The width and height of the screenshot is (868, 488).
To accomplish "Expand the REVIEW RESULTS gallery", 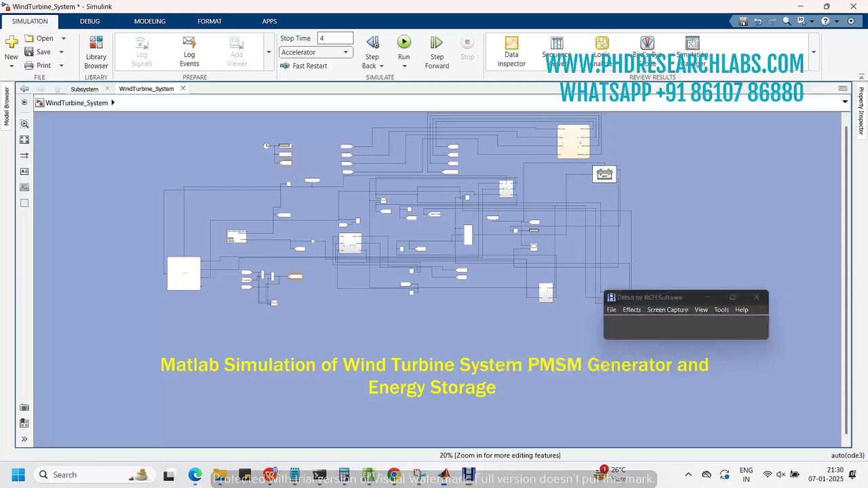I will pyautogui.click(x=813, y=52).
